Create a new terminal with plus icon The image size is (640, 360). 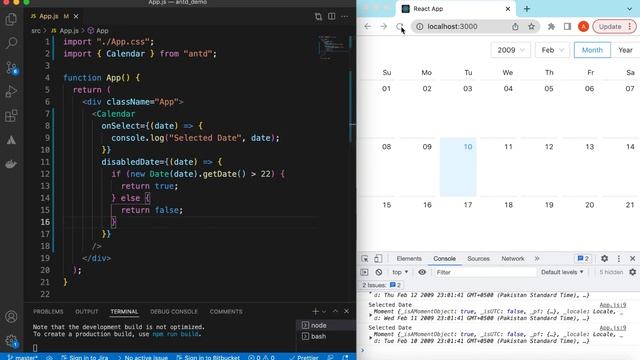315,311
